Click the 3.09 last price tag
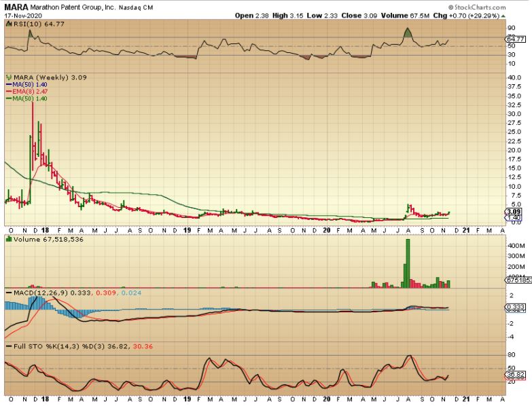Image resolution: width=532 pixels, height=406 pixels. click(x=513, y=211)
